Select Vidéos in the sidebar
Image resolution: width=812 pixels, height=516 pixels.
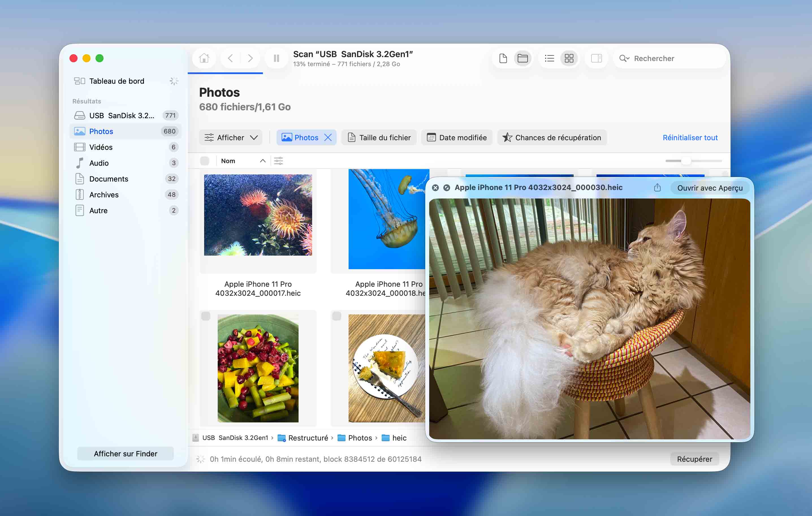[101, 147]
